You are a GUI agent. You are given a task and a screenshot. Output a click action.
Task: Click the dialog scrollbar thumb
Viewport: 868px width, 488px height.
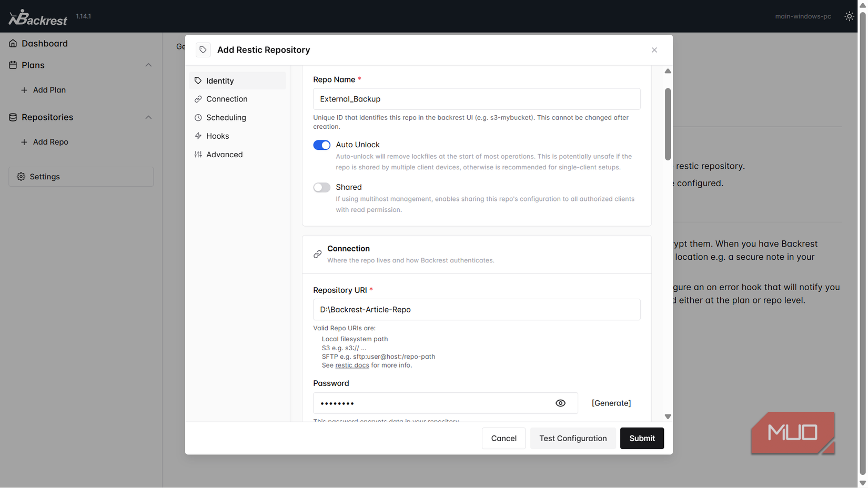pos(668,124)
